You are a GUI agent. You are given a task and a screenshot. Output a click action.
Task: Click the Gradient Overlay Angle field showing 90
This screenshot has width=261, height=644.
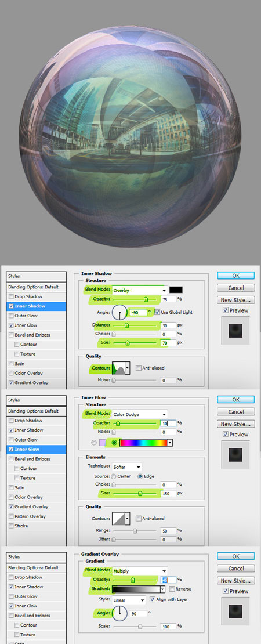pos(138,614)
